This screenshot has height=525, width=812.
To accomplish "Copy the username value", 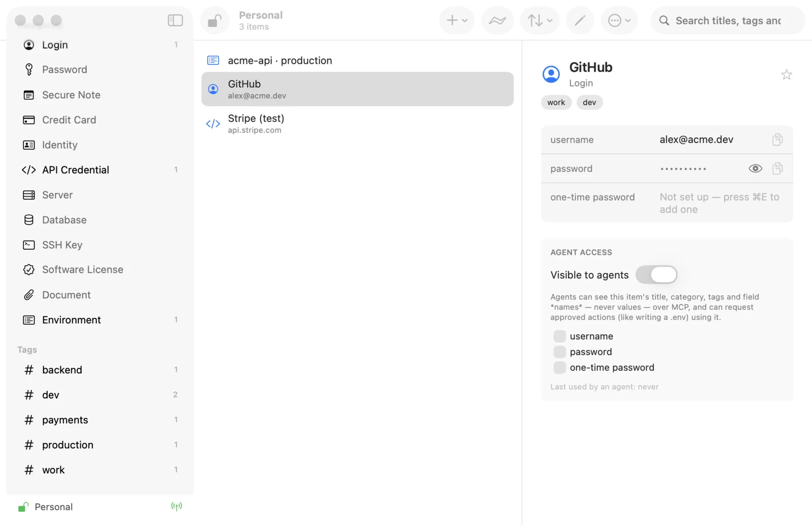I will coord(777,139).
